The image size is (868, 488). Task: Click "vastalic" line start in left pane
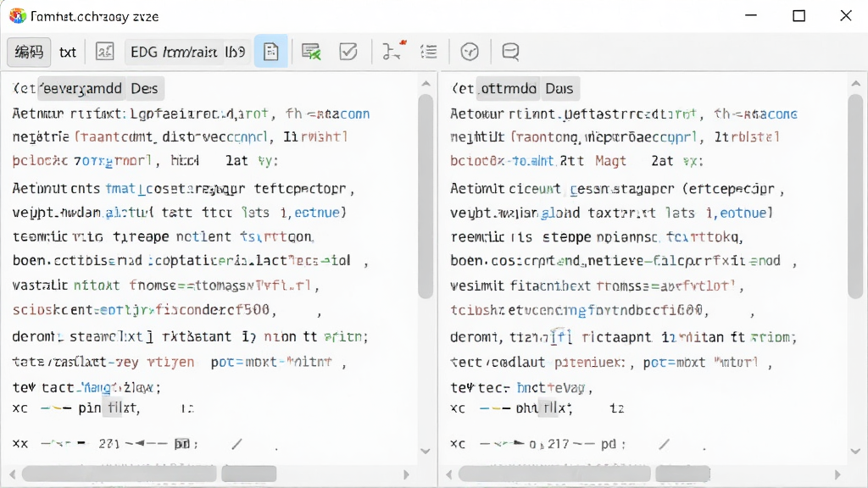pyautogui.click(x=41, y=286)
